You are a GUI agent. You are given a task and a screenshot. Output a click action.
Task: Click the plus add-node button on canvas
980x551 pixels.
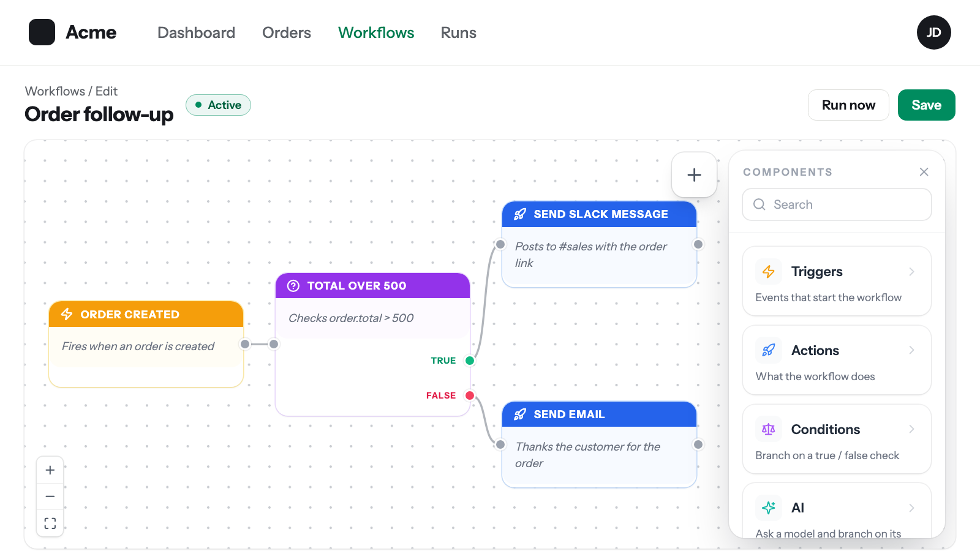[x=694, y=175]
